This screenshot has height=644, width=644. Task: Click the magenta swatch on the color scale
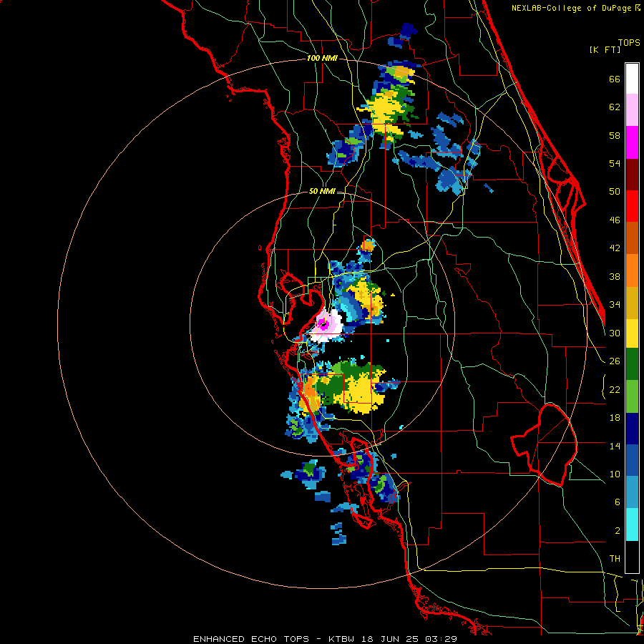[632, 142]
